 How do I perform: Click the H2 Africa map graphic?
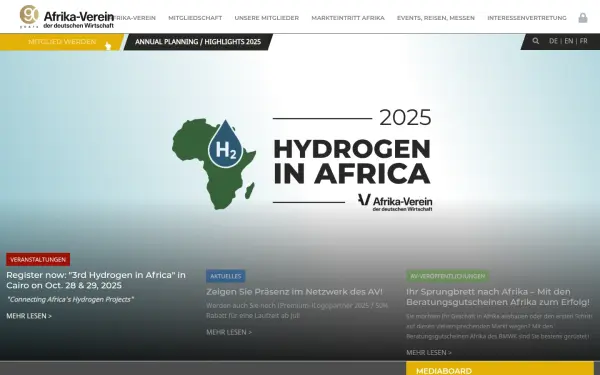[214, 164]
